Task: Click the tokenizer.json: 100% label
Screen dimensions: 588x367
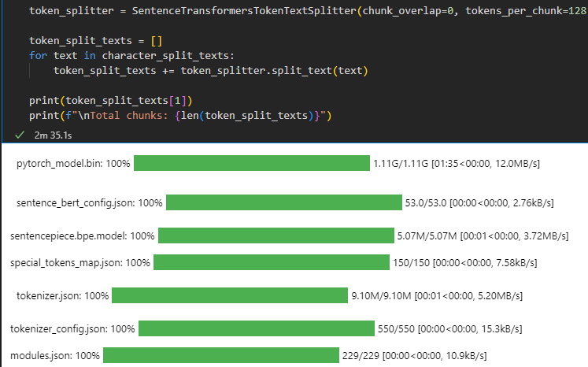Action: (62, 295)
